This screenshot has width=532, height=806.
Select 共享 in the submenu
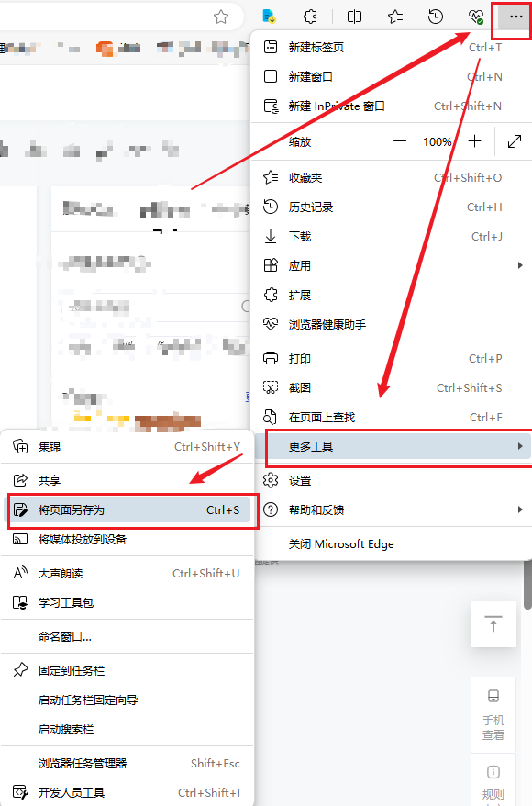[x=127, y=480]
